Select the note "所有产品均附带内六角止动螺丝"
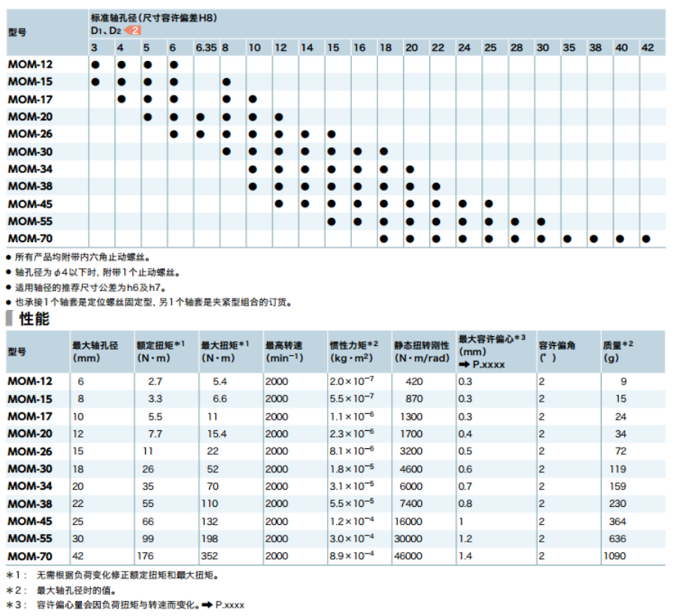The height and width of the screenshot is (616, 676). click(x=83, y=257)
